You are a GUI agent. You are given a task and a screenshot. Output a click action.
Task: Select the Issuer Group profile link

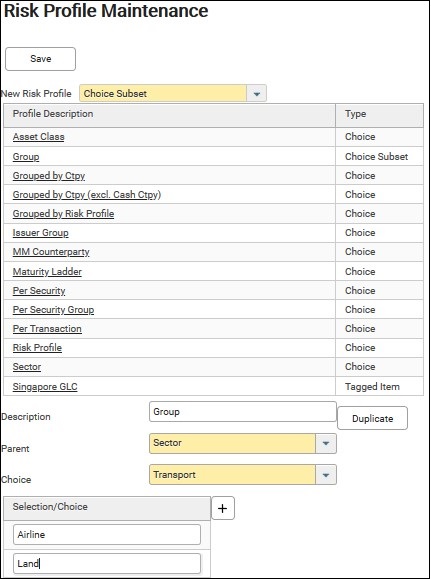pos(40,233)
